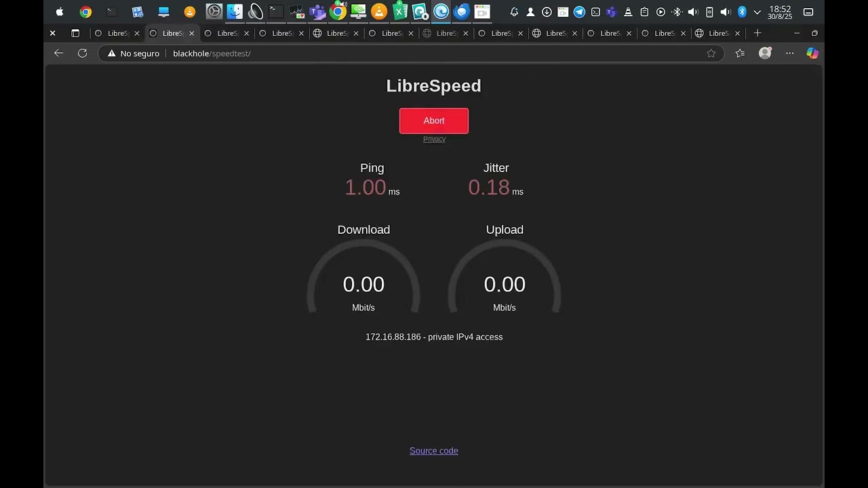Open the browser settings three-dot menu
Image resolution: width=868 pixels, height=488 pixels.
(790, 53)
